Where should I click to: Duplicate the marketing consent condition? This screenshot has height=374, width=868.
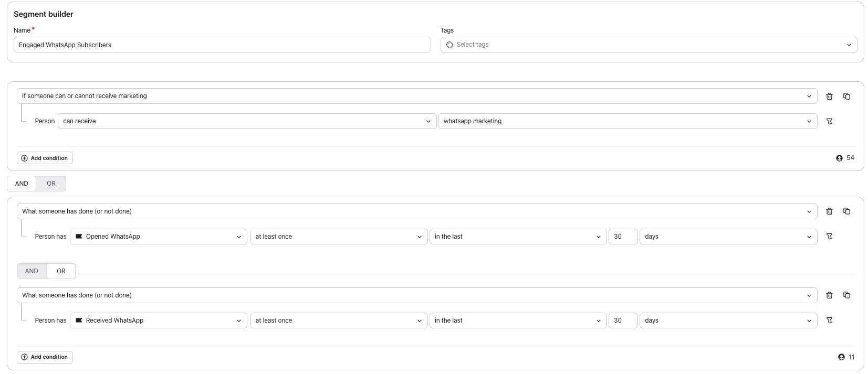point(846,96)
